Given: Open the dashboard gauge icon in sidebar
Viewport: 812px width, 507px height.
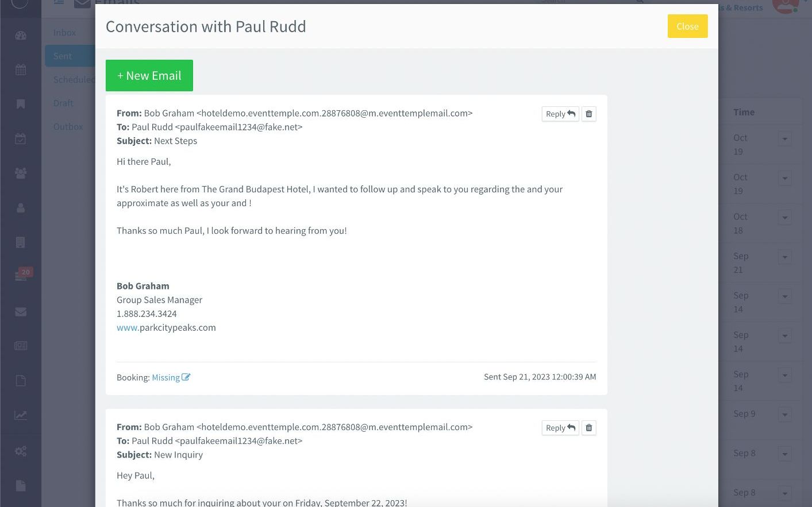Looking at the screenshot, I should point(21,36).
